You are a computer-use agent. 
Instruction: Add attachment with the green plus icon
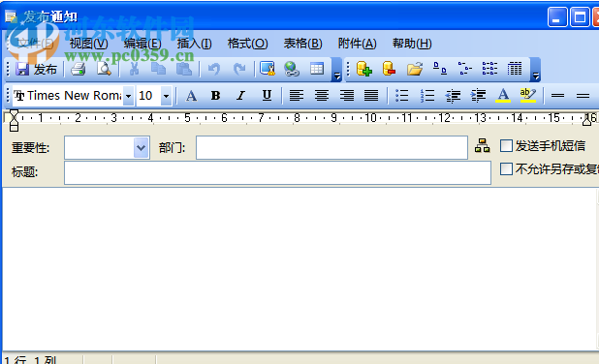point(363,69)
